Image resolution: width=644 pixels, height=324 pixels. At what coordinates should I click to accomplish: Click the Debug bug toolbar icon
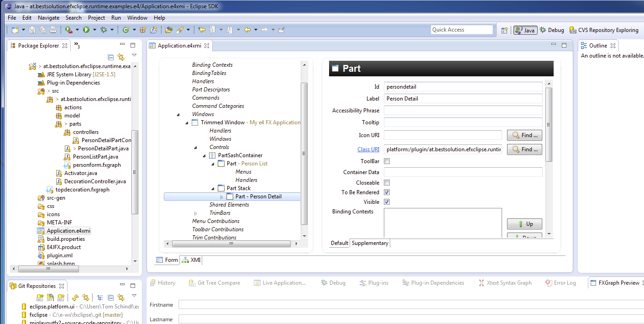coord(104,30)
